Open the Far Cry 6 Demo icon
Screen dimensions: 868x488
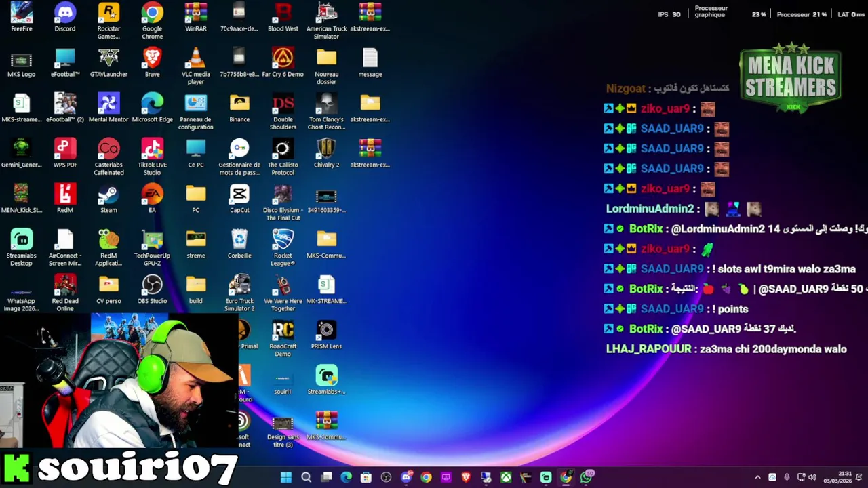(x=283, y=62)
